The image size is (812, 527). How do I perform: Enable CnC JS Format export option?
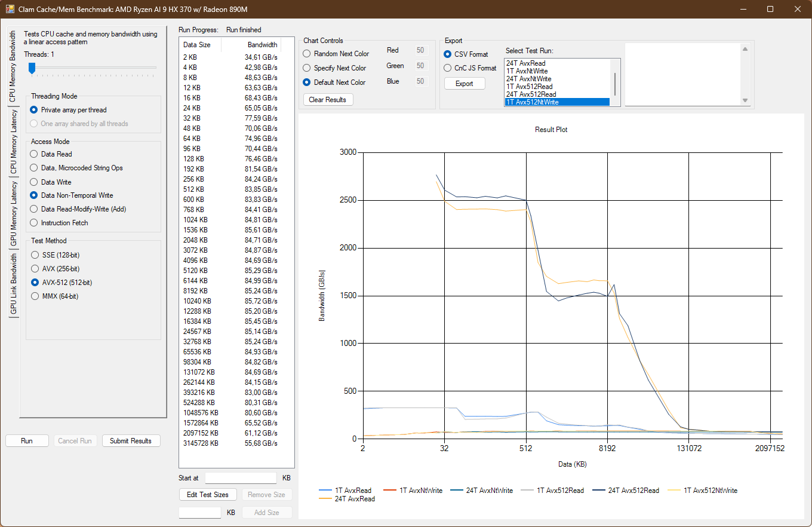[x=448, y=68]
